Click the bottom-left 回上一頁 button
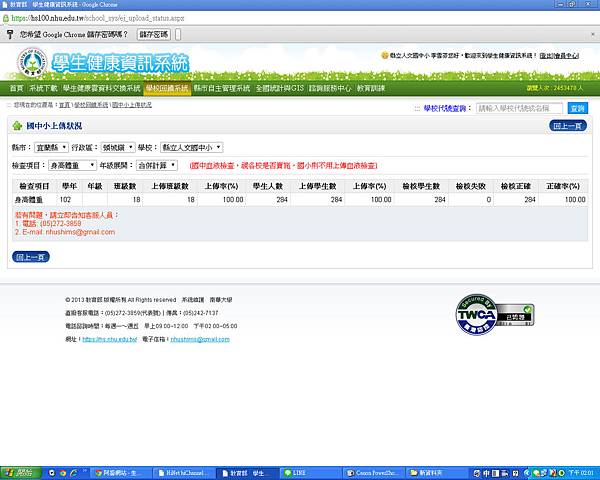 coord(31,257)
